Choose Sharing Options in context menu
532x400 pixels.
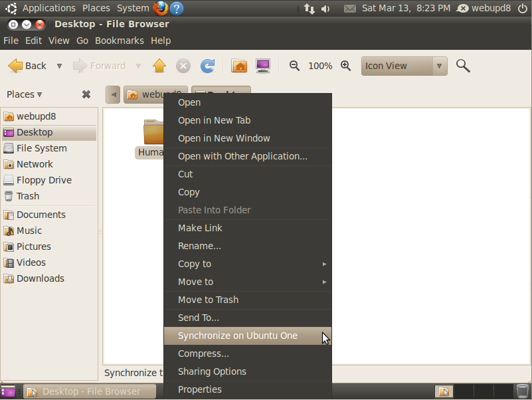(x=248, y=372)
